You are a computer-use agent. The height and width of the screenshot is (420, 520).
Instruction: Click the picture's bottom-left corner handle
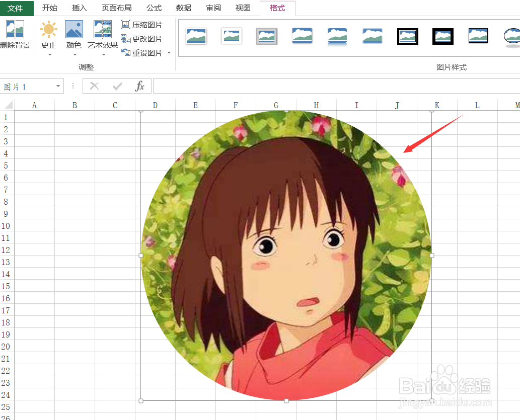(x=141, y=401)
